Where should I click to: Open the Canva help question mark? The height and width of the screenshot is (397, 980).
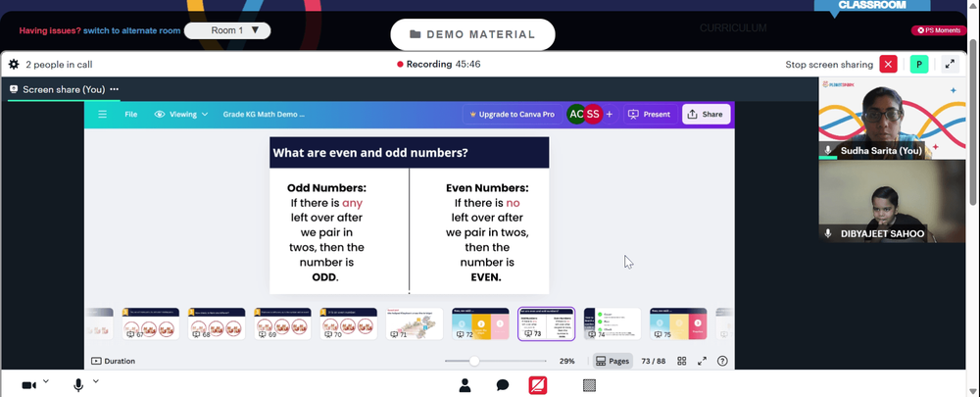click(722, 361)
